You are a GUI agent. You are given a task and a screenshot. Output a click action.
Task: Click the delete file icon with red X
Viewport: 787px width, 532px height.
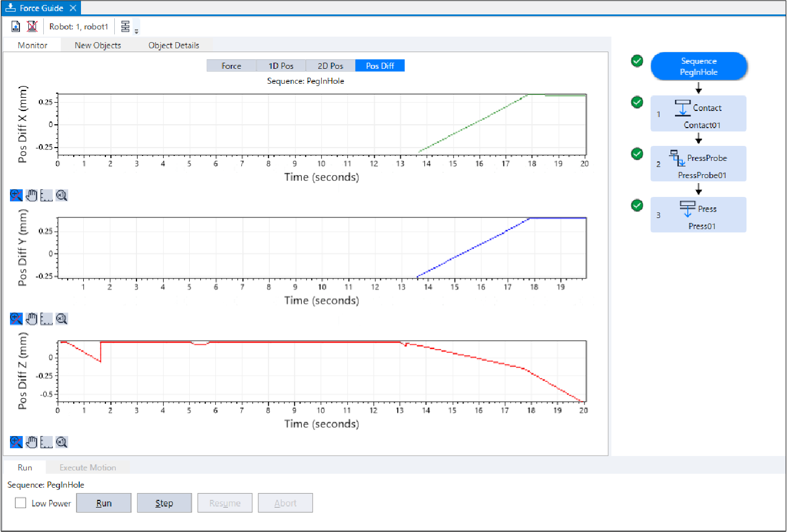click(32, 26)
